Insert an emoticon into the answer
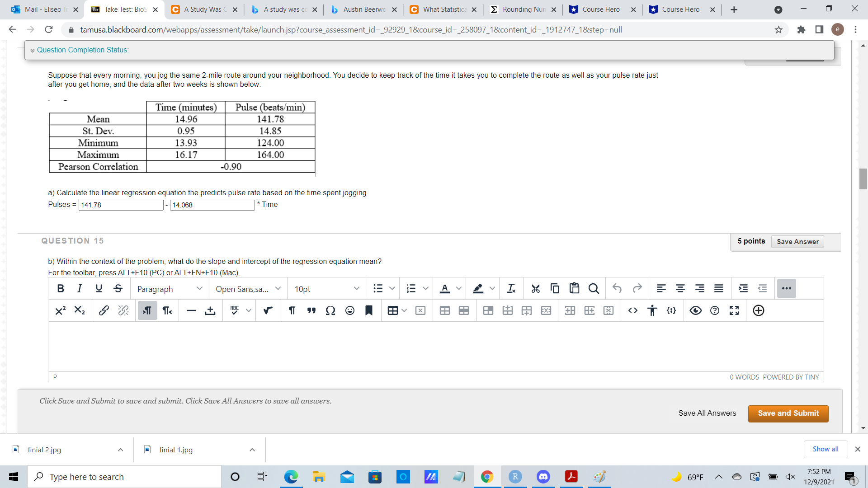 (x=349, y=310)
